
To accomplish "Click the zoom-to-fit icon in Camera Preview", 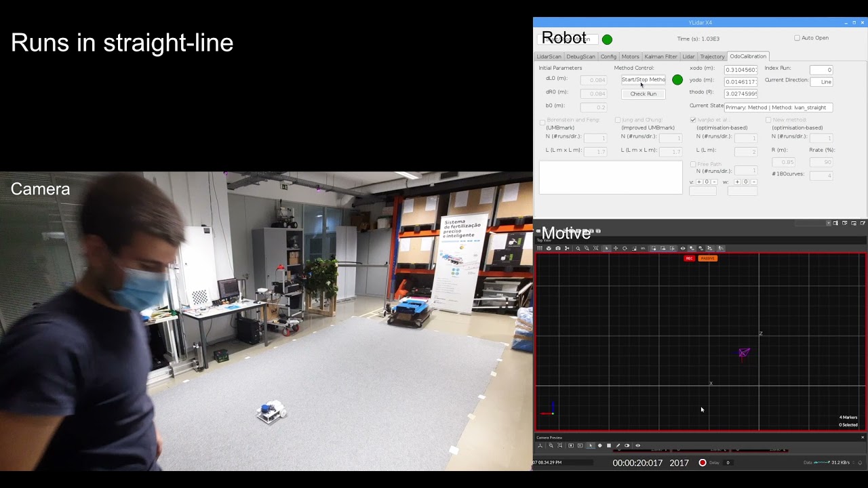I will [560, 445].
